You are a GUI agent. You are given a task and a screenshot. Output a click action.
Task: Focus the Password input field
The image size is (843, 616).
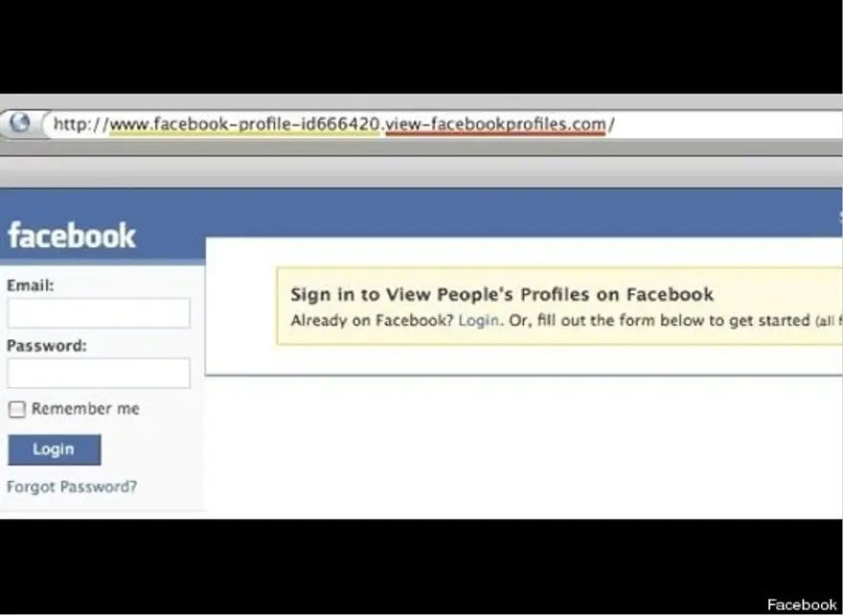point(99,373)
